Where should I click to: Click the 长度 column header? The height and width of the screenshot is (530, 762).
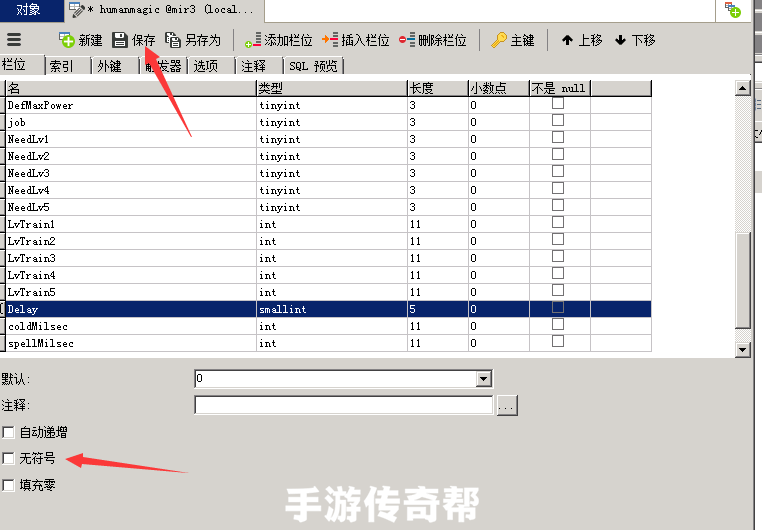[x=438, y=88]
